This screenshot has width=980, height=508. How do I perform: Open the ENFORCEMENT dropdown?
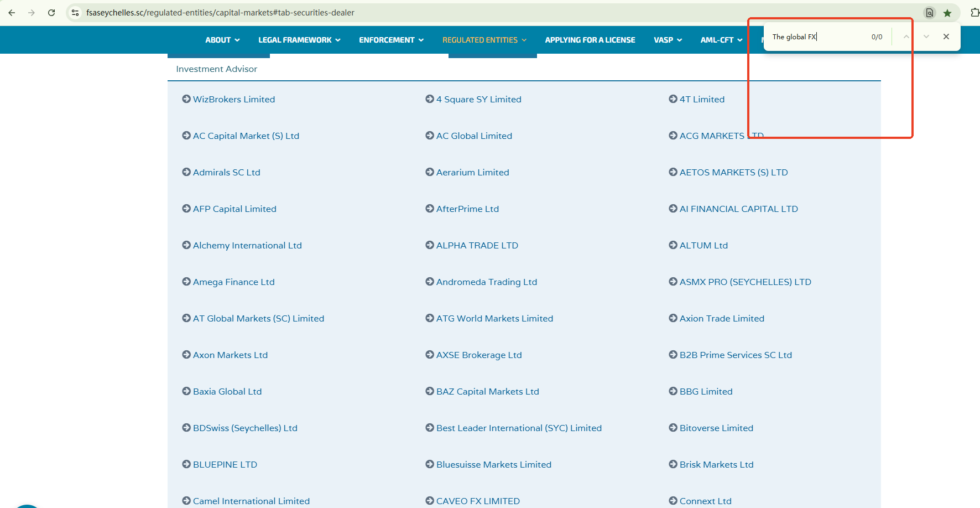391,40
